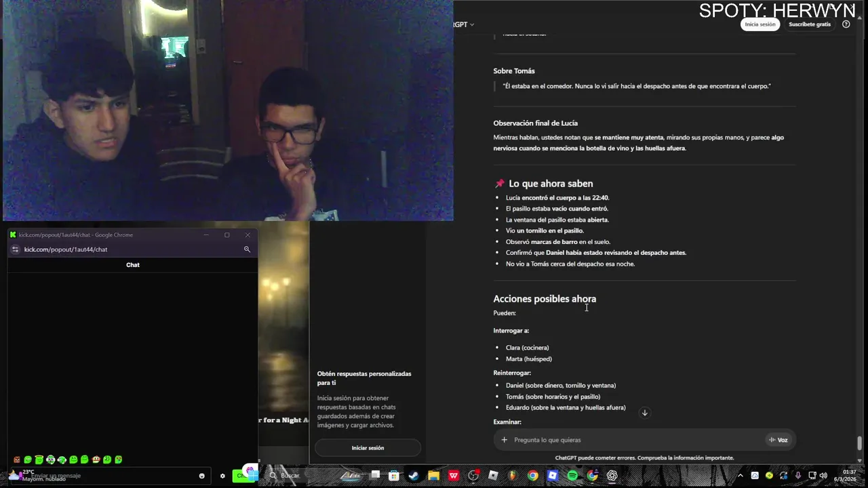Click the plus attach icon in prompt box
This screenshot has height=488, width=868.
(504, 440)
